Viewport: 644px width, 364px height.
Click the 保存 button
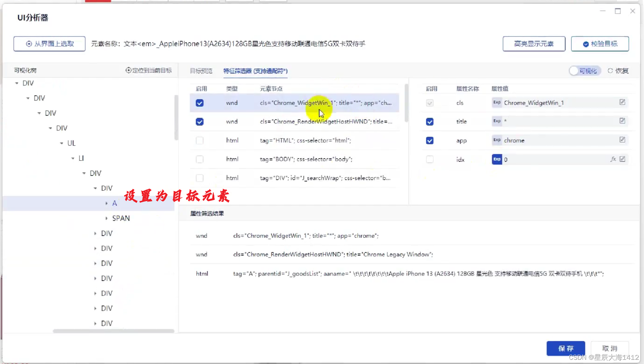(565, 348)
